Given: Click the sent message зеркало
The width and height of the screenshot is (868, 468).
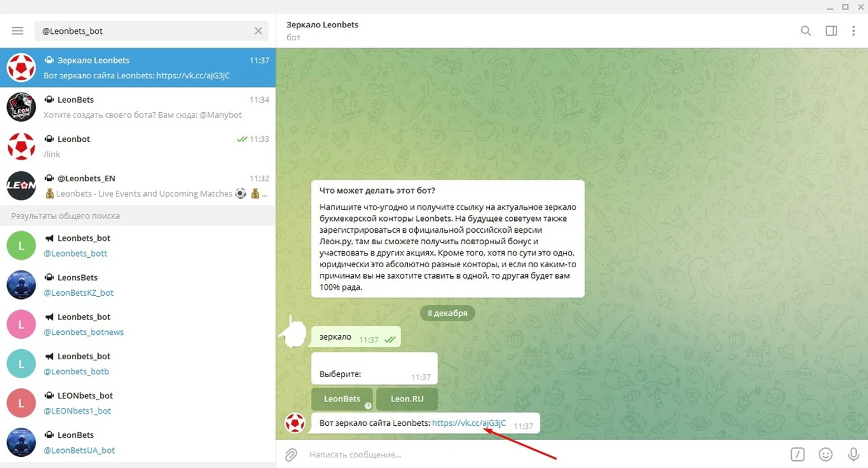Looking at the screenshot, I should 356,337.
